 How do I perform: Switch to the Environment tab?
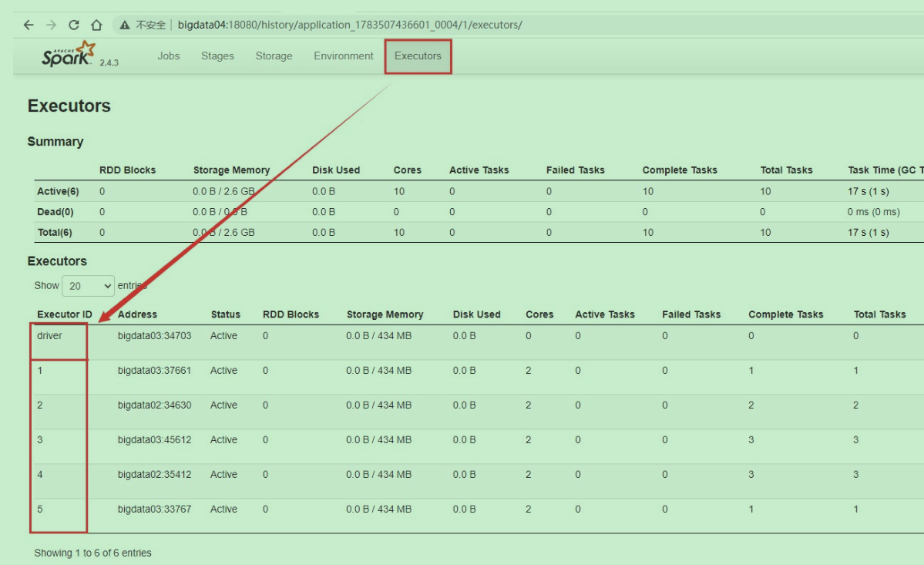[344, 56]
